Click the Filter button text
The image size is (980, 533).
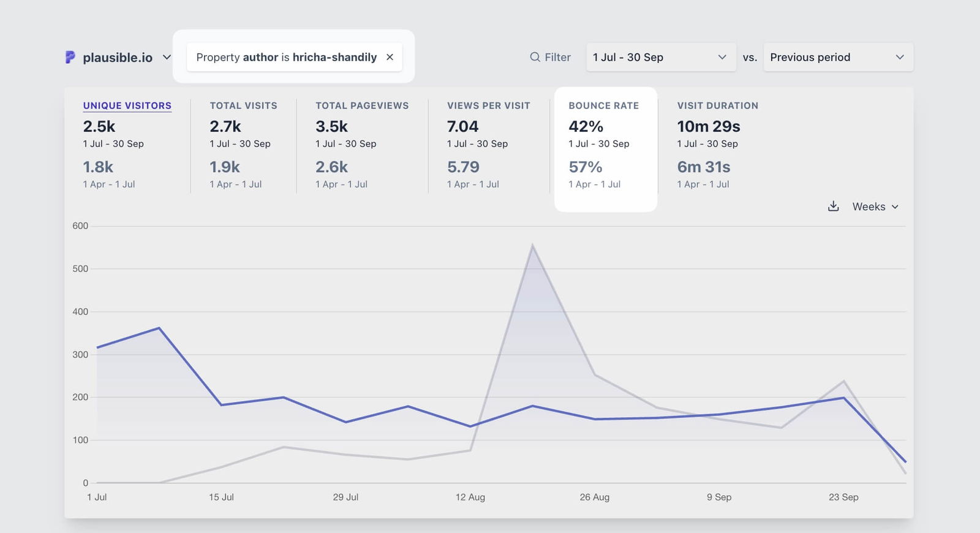pos(557,57)
